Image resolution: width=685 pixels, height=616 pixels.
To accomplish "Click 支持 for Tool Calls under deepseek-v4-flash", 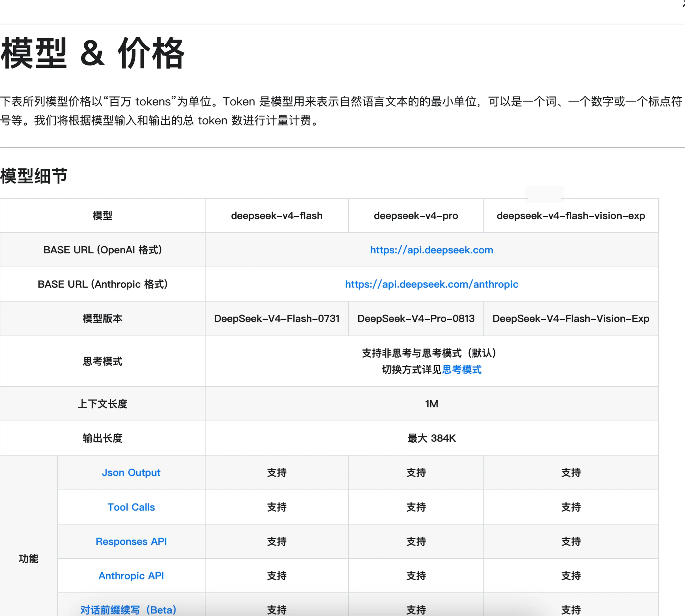I will (x=277, y=507).
